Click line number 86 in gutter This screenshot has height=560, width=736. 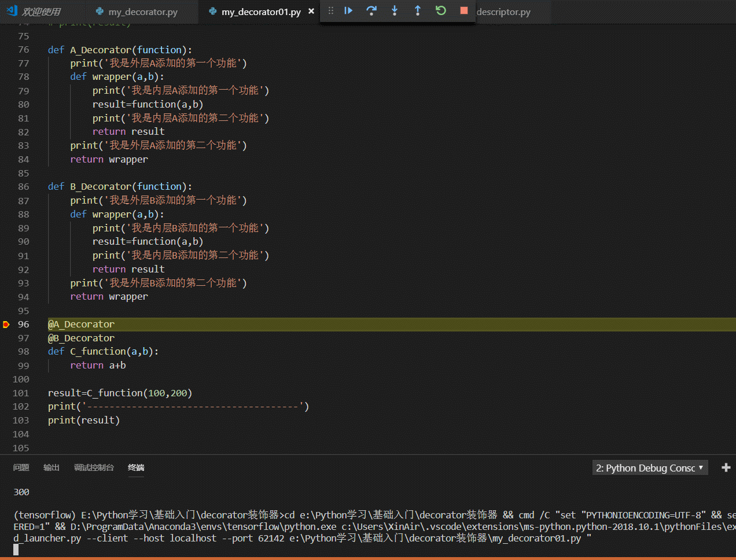(23, 187)
